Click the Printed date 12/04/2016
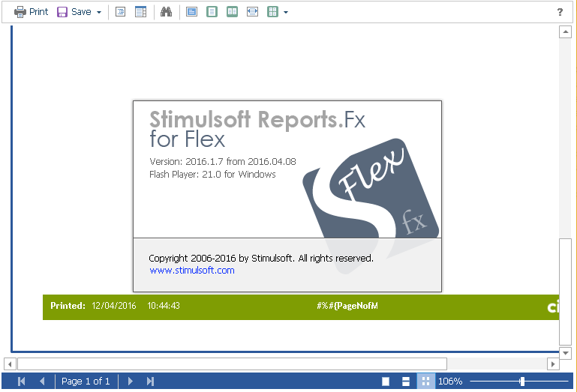The width and height of the screenshot is (577, 392). point(114,306)
